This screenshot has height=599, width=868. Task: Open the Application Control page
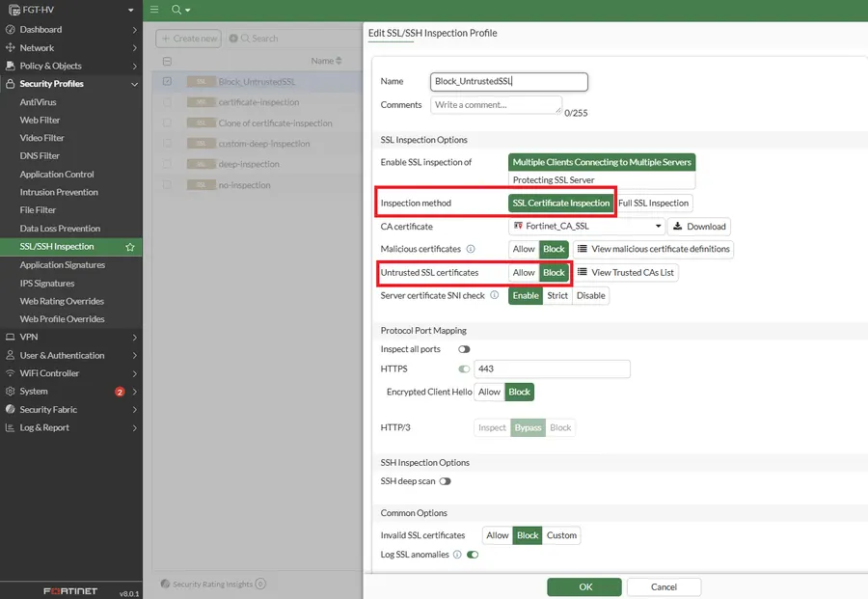click(x=57, y=174)
